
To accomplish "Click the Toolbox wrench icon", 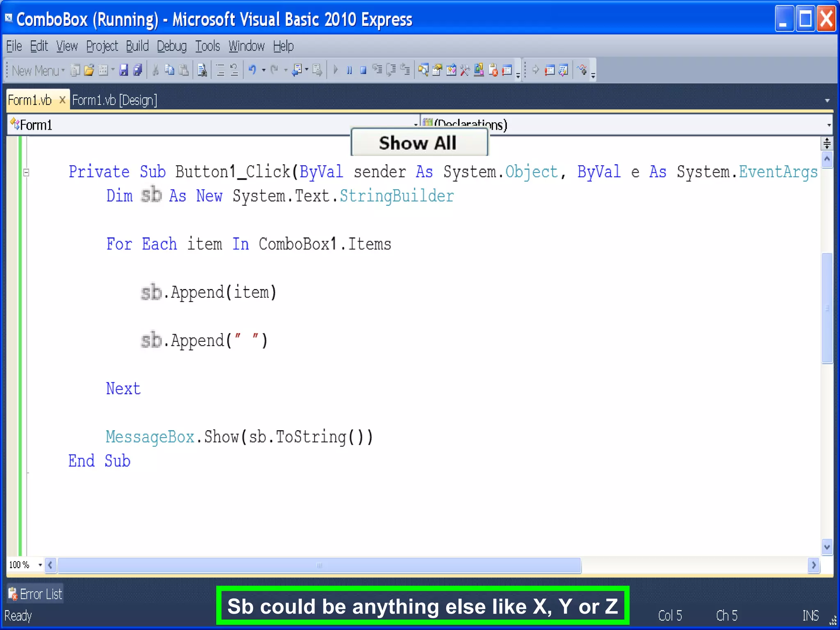I will [x=464, y=70].
